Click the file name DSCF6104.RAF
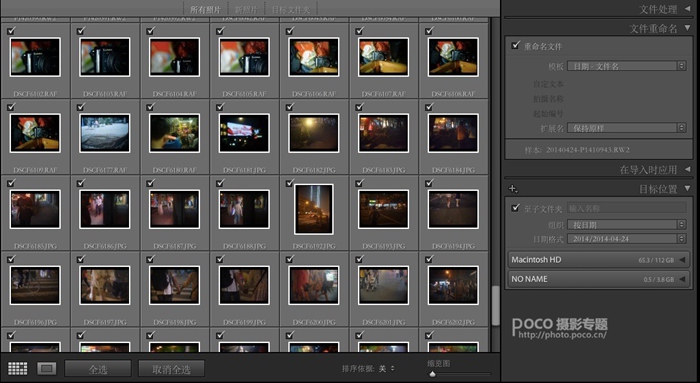The height and width of the screenshot is (383, 700). (175, 94)
